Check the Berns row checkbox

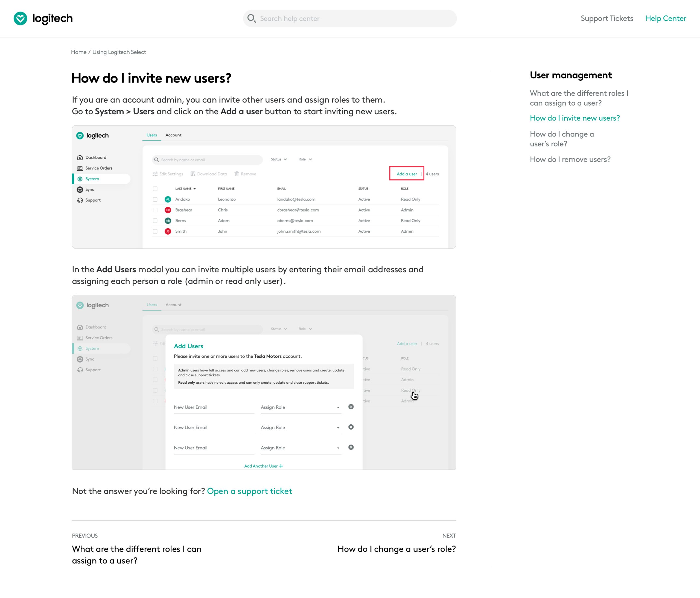155,221
